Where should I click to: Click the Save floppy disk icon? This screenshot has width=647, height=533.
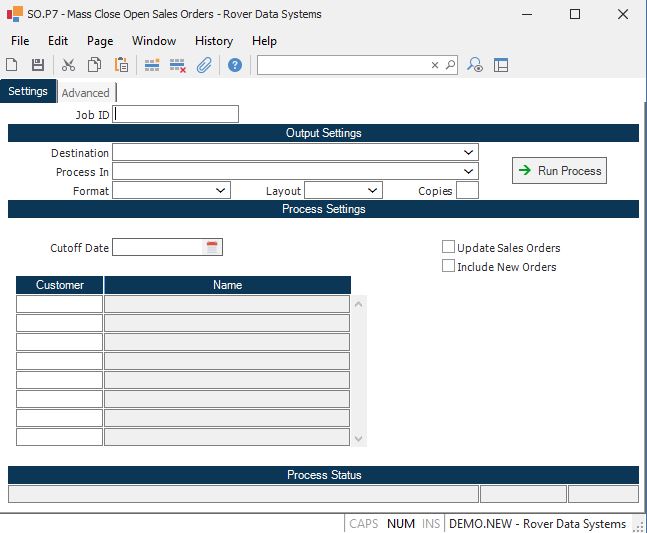pos(38,65)
